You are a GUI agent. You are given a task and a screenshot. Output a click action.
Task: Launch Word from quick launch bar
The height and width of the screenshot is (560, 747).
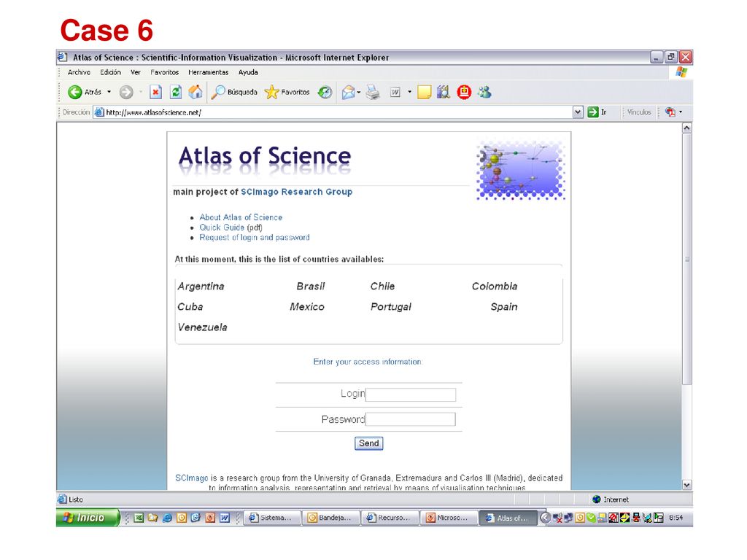225,518
